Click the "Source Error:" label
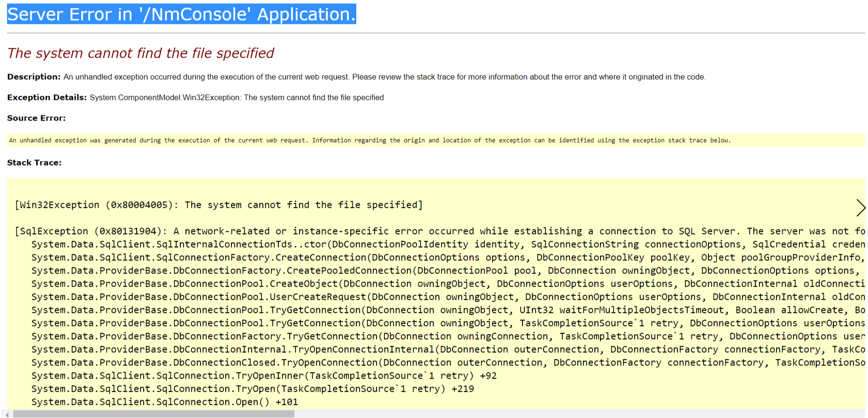The height and width of the screenshot is (418, 868). 36,118
